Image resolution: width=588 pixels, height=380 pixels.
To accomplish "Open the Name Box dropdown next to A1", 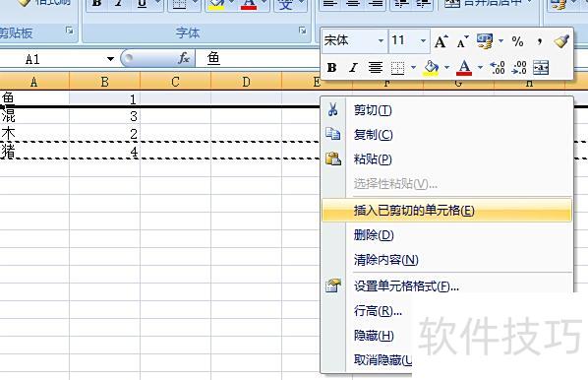I will pos(110,59).
